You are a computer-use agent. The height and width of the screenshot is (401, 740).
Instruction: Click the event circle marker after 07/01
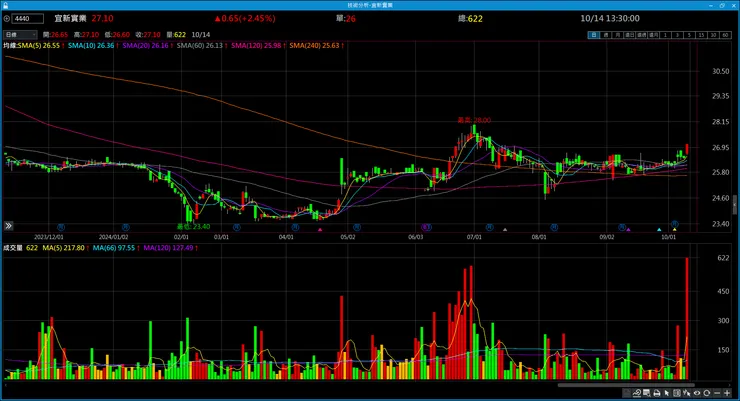490,227
